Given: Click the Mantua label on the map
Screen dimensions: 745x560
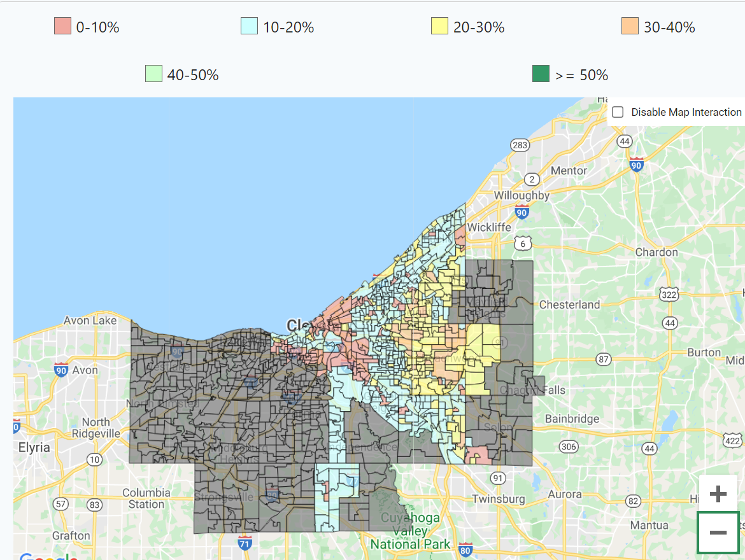Looking at the screenshot, I should [x=649, y=526].
